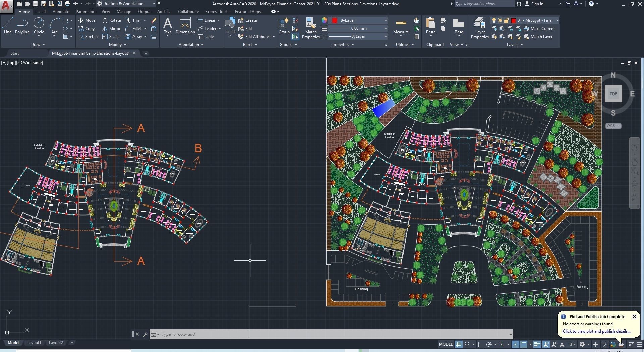Activate the Circle tool
The image size is (644, 352).
39,26
